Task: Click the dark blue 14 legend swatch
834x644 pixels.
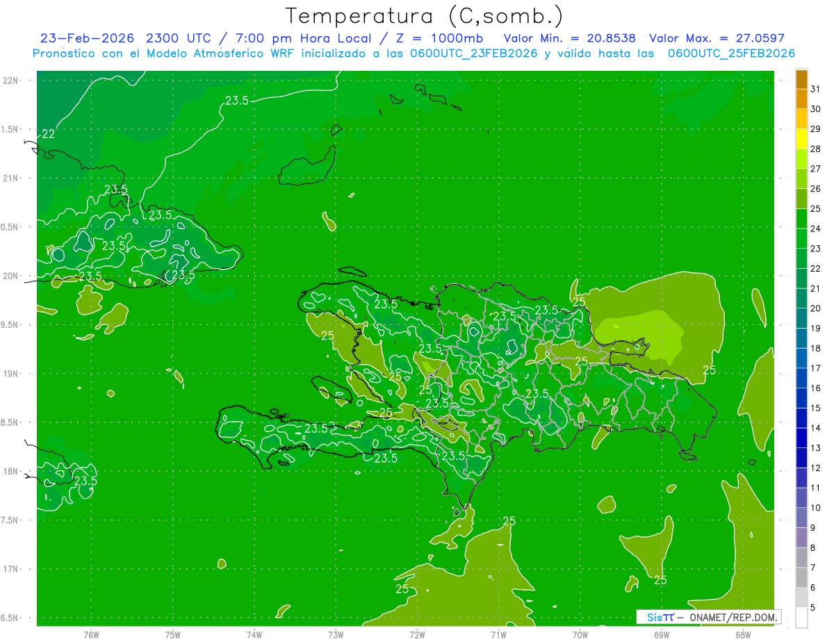Action: click(x=801, y=418)
